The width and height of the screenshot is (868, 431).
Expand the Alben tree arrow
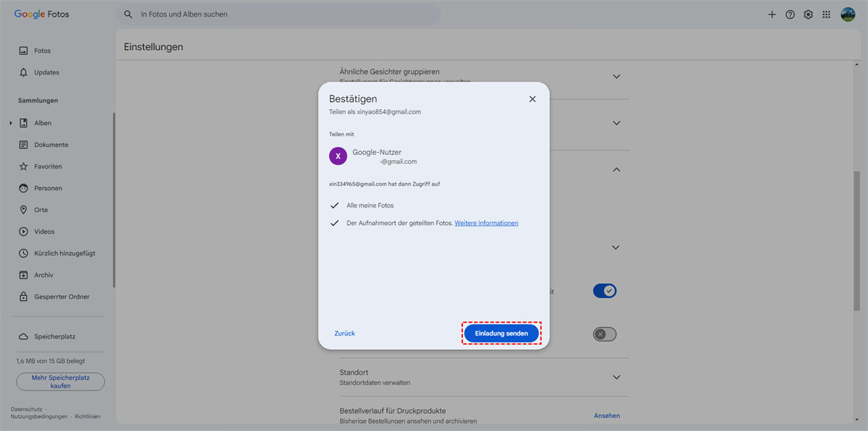pyautogui.click(x=11, y=123)
